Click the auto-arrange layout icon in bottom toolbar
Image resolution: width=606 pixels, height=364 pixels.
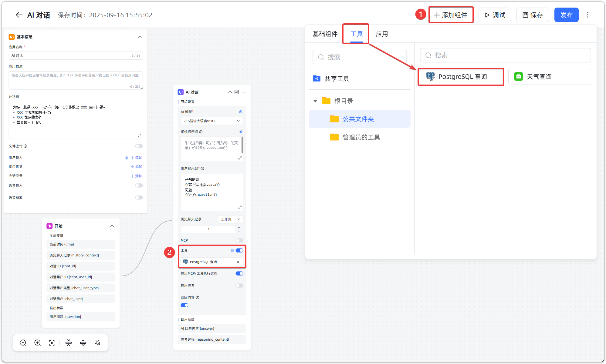pos(98,343)
